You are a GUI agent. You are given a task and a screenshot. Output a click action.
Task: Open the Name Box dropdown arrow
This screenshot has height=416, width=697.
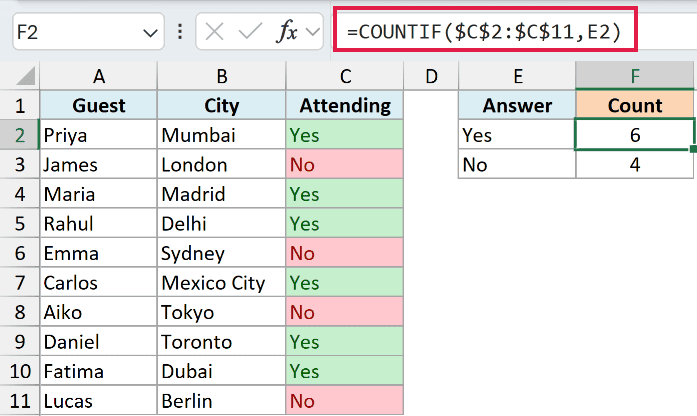click(150, 32)
